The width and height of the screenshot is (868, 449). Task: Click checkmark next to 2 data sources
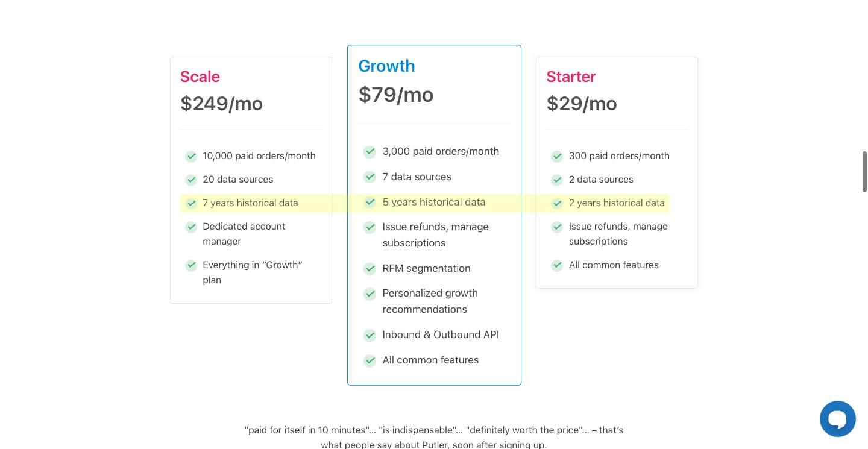click(557, 180)
